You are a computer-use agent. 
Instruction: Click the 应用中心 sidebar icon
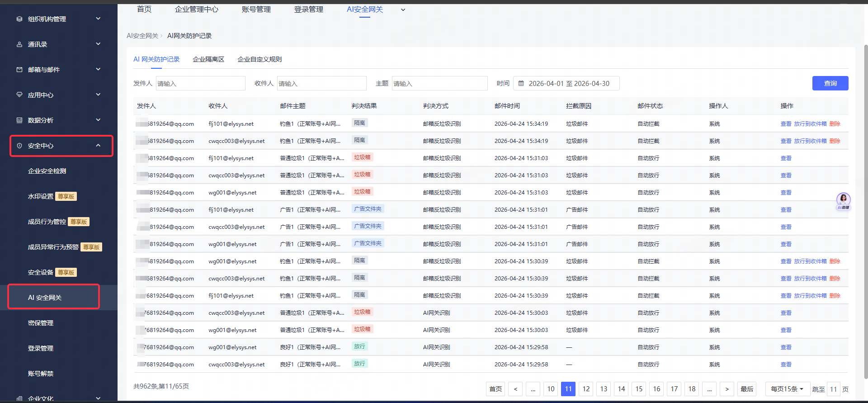pyautogui.click(x=19, y=95)
